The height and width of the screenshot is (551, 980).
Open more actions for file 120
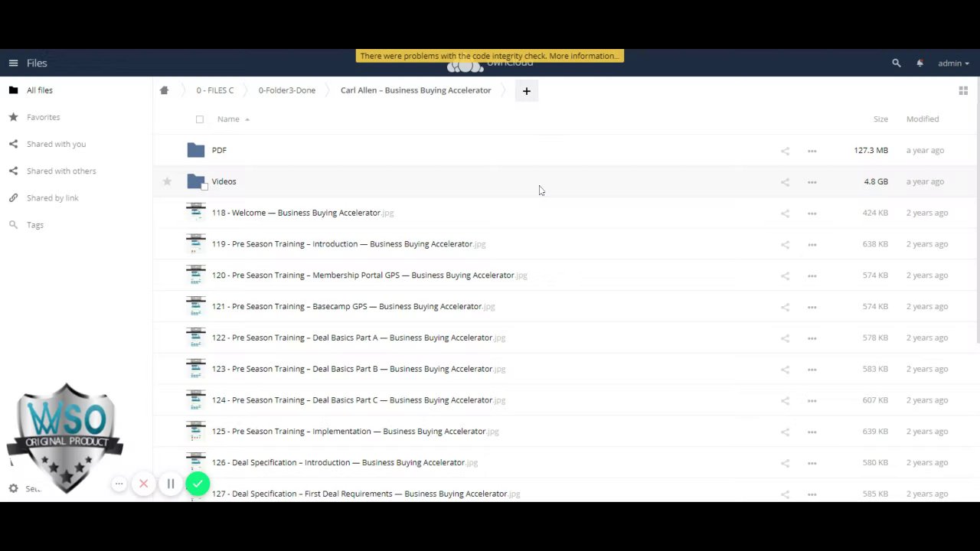coord(812,275)
